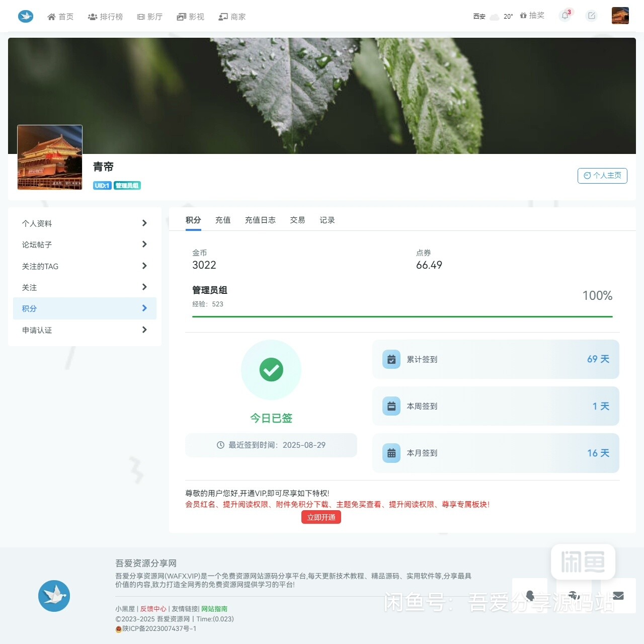Open the 抽奖 gift lottery link
The image size is (644, 644).
532,16
